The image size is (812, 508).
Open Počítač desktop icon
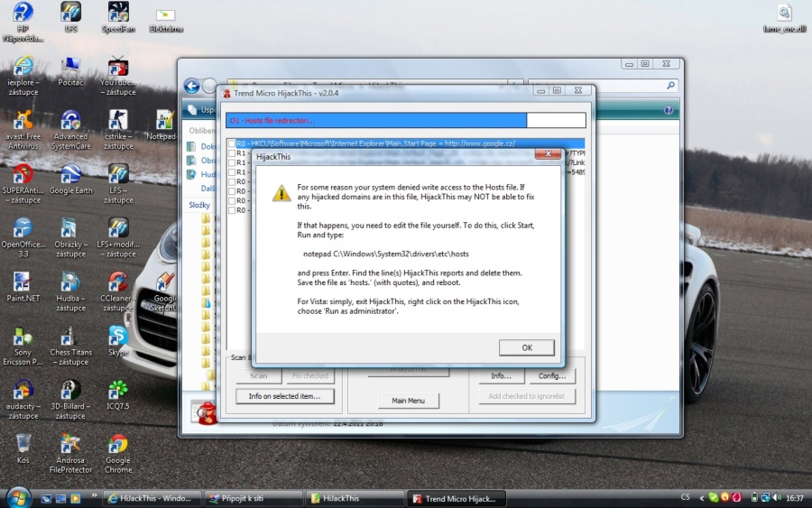pos(70,71)
